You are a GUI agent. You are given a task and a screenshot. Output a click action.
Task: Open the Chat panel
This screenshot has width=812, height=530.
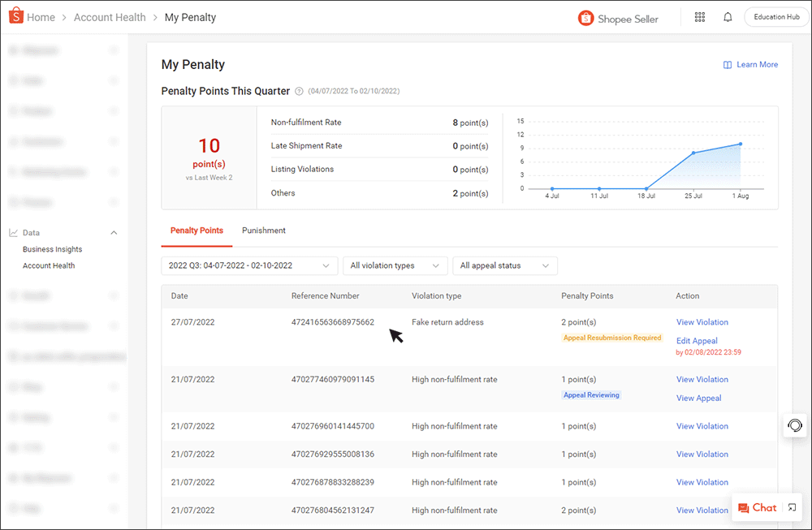point(758,507)
